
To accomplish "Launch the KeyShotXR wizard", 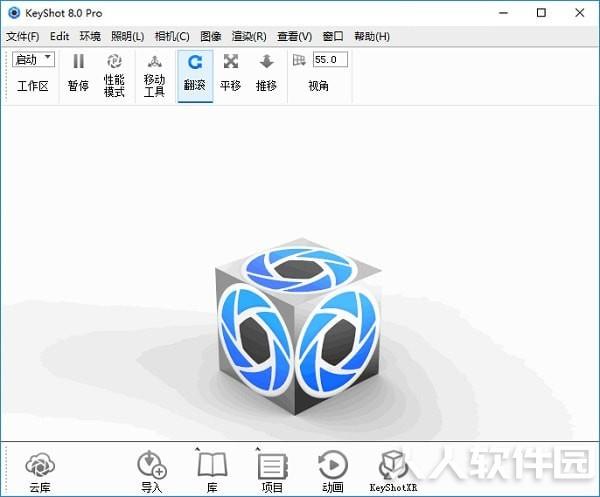I will [393, 472].
